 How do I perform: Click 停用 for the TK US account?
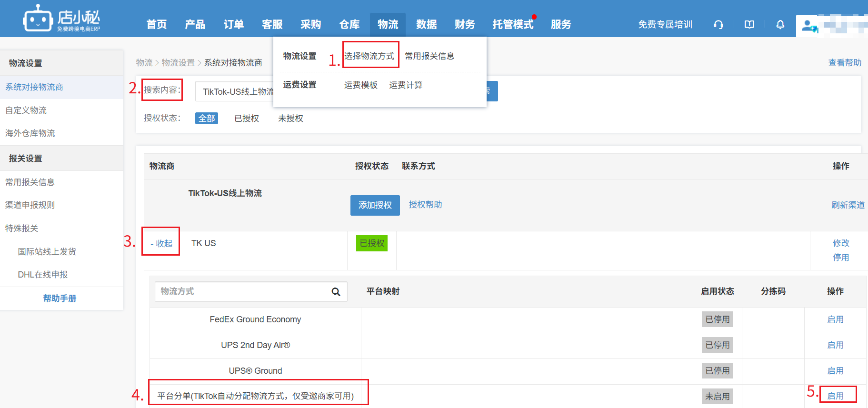[841, 258]
